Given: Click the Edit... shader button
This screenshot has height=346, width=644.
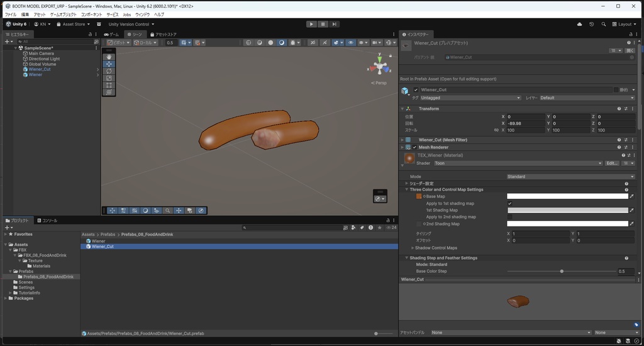Looking at the screenshot, I should 611,163.
